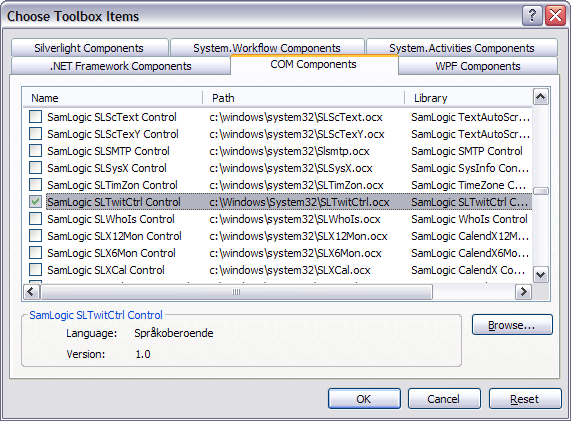Select the COM Components tab
Image resolution: width=571 pixels, height=421 pixels.
click(x=314, y=64)
